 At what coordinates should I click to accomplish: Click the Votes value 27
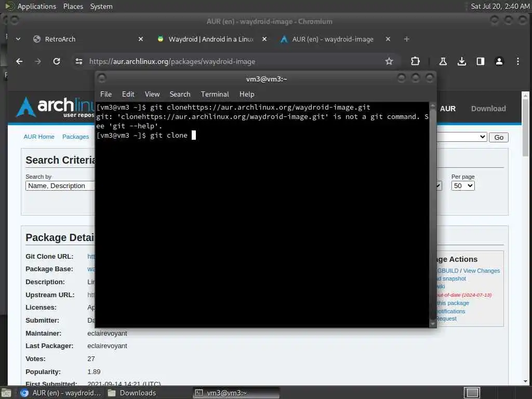pyautogui.click(x=91, y=359)
